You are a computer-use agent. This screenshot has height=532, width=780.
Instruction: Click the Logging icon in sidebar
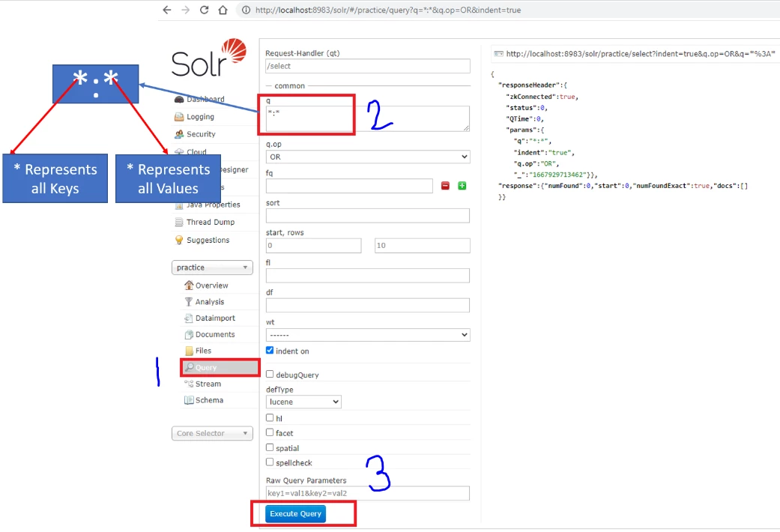[x=179, y=117]
